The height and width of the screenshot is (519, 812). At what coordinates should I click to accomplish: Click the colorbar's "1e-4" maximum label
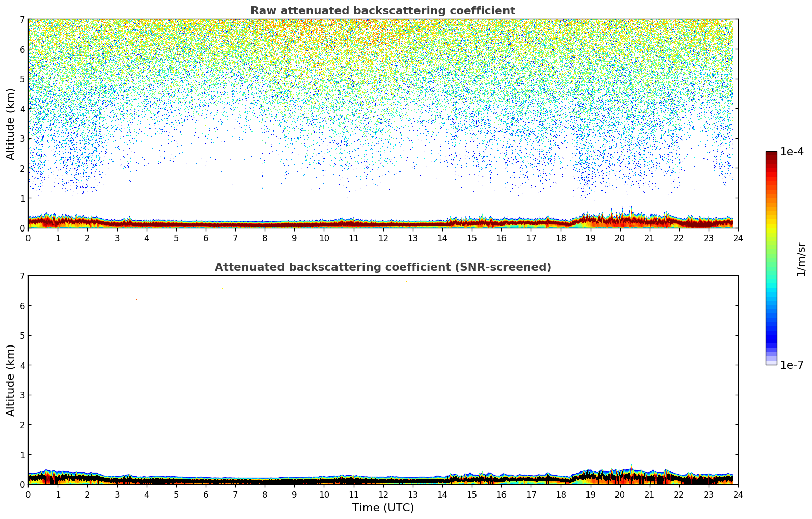tap(792, 152)
